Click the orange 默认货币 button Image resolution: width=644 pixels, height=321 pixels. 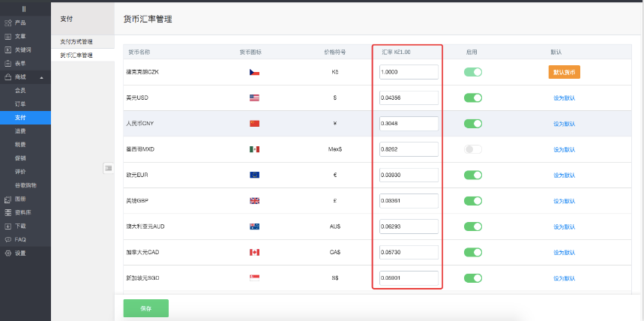564,72
